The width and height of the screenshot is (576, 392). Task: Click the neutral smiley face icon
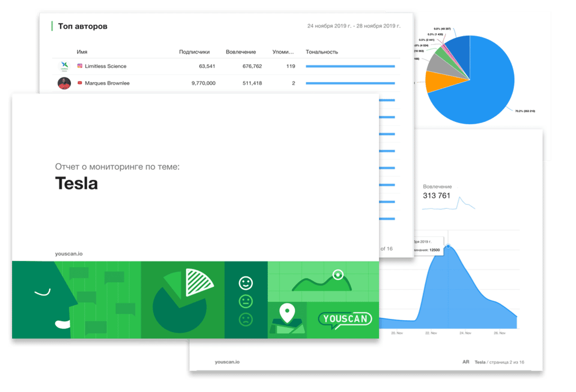(x=246, y=301)
